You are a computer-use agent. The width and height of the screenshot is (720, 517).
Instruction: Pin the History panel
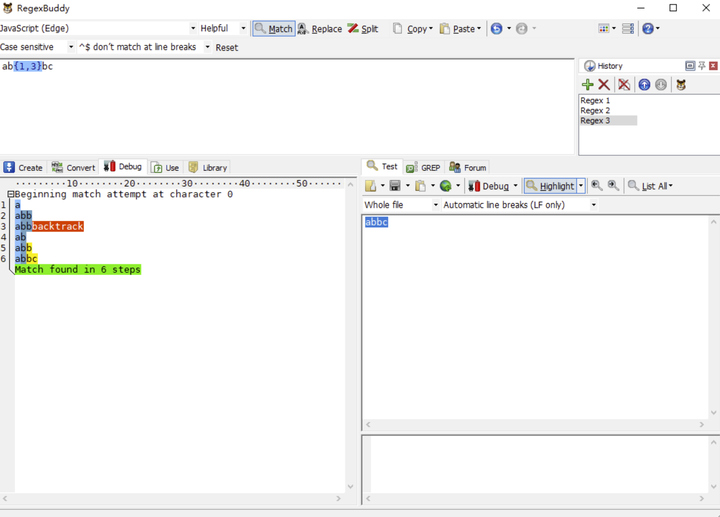pos(702,66)
